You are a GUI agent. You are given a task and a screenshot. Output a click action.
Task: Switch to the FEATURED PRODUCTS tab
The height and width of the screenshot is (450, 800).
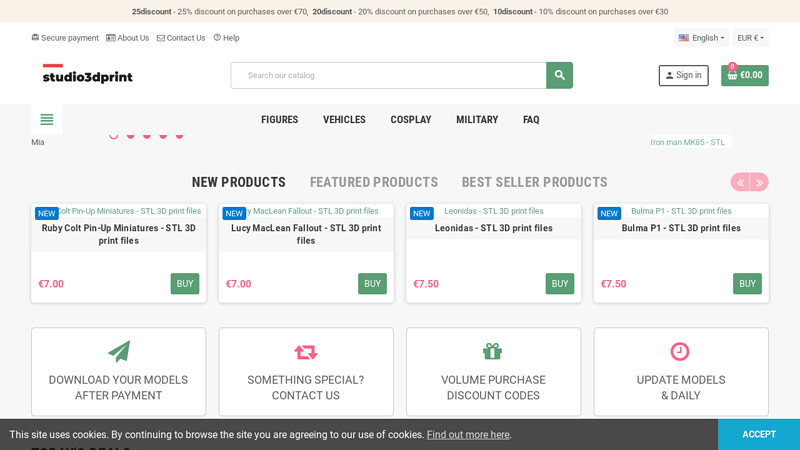[x=374, y=182]
